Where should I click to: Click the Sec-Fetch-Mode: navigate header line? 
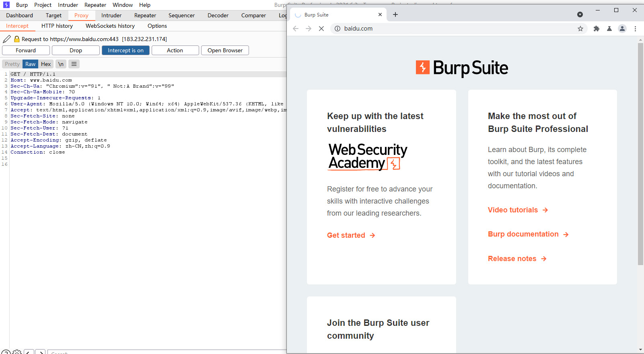point(49,122)
